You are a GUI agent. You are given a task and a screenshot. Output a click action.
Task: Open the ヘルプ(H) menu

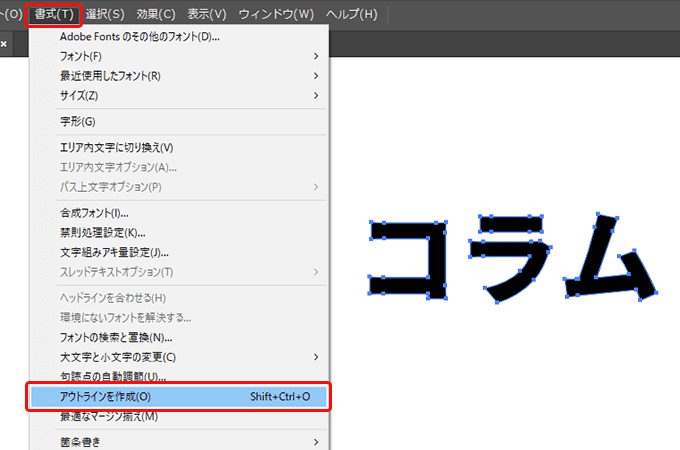click(x=352, y=14)
